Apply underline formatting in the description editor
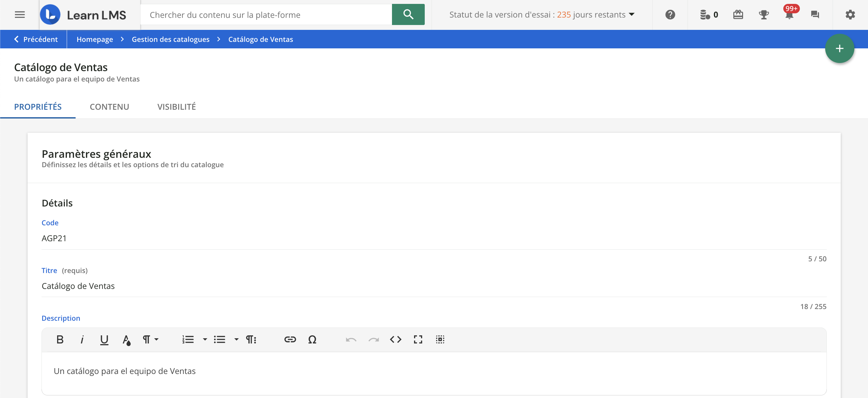This screenshot has width=868, height=398. [104, 339]
